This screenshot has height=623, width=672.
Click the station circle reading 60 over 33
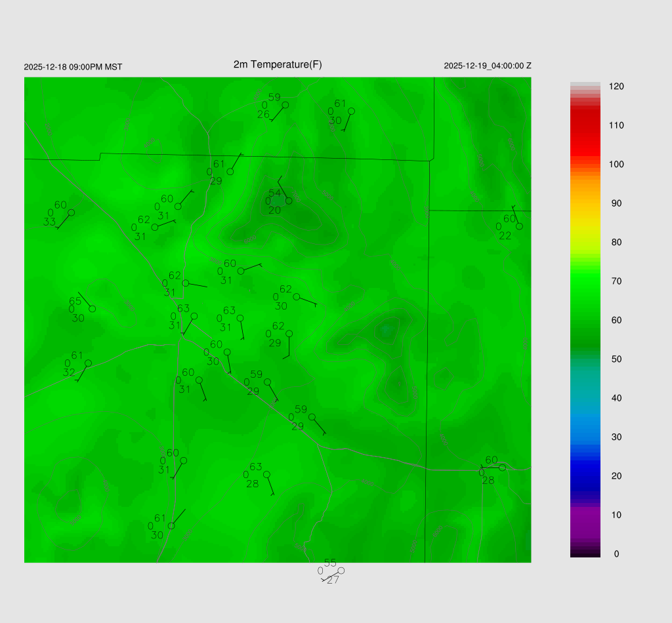(71, 212)
